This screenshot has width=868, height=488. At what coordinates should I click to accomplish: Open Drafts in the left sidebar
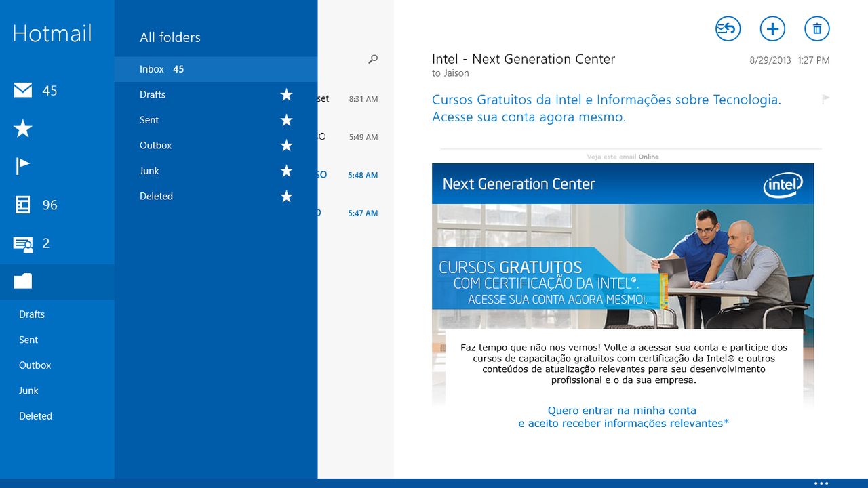click(x=32, y=314)
